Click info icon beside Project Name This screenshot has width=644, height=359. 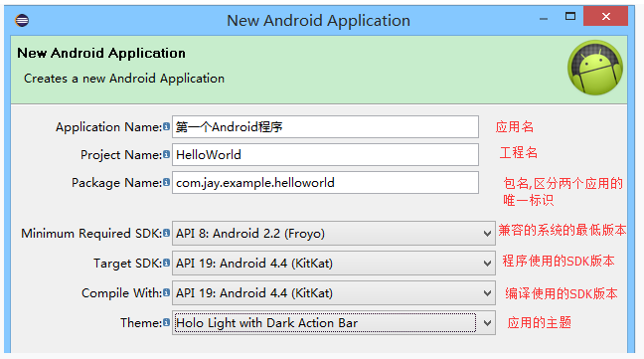click(x=166, y=154)
